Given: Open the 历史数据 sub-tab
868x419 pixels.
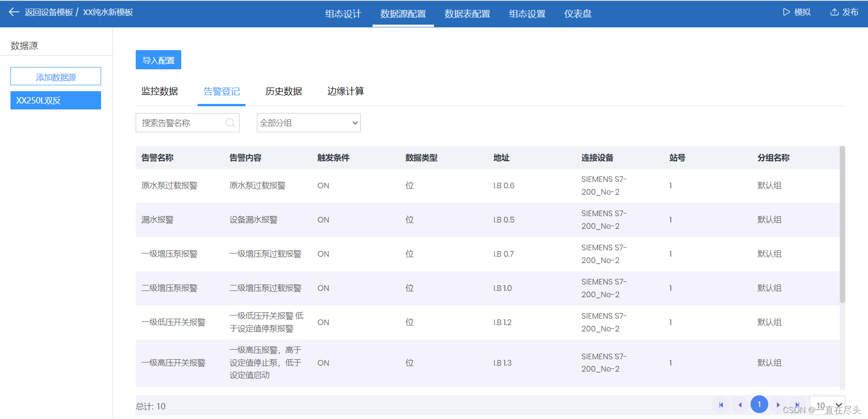Looking at the screenshot, I should coord(284,91).
